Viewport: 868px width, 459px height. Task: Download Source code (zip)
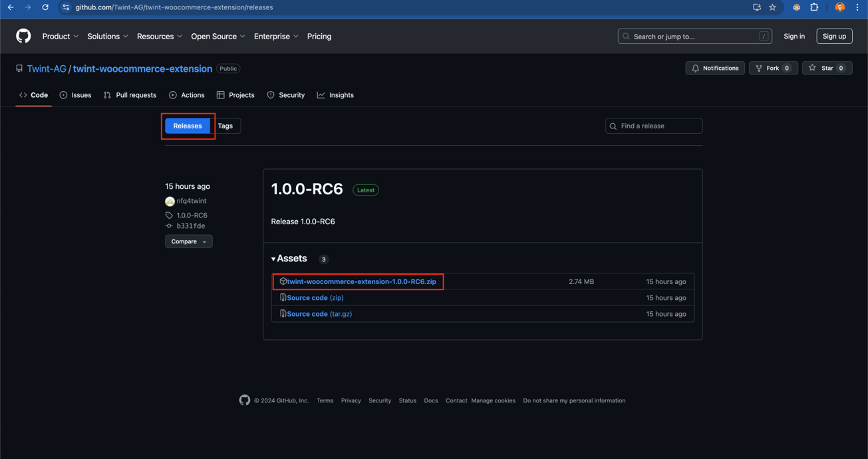coord(315,298)
